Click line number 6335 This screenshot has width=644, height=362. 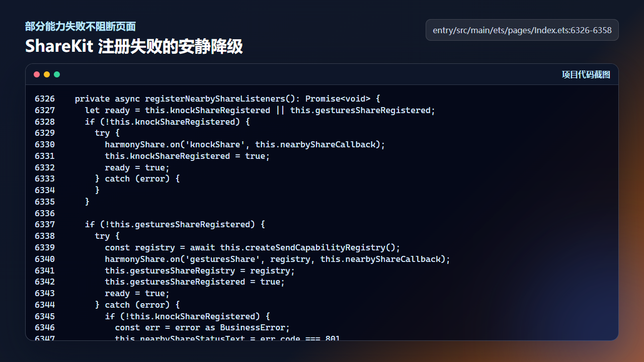tap(45, 202)
